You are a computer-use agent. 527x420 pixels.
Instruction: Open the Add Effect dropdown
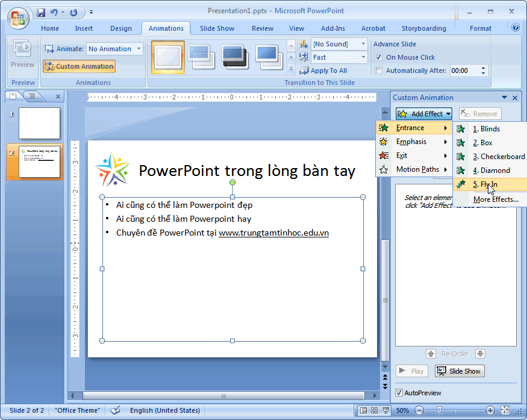pyautogui.click(x=424, y=114)
